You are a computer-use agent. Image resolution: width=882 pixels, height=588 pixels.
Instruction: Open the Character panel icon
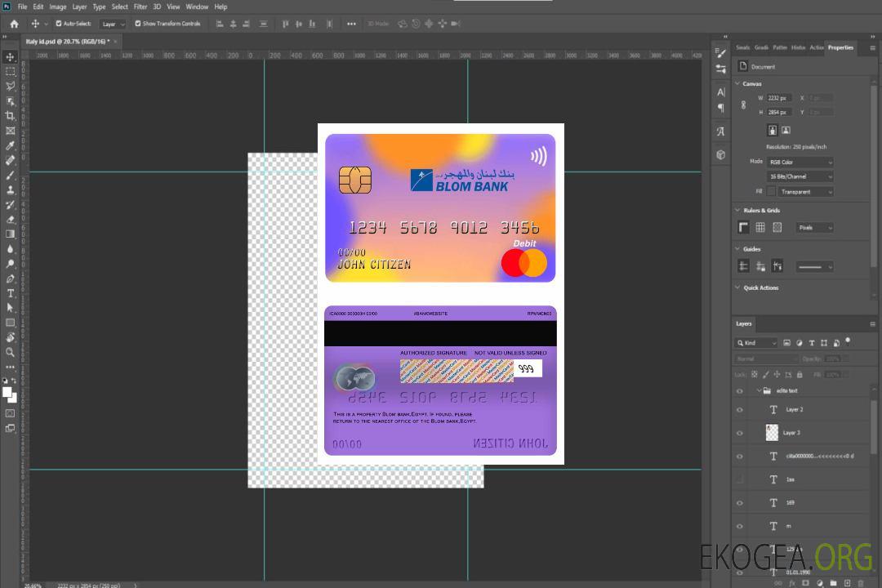click(720, 92)
